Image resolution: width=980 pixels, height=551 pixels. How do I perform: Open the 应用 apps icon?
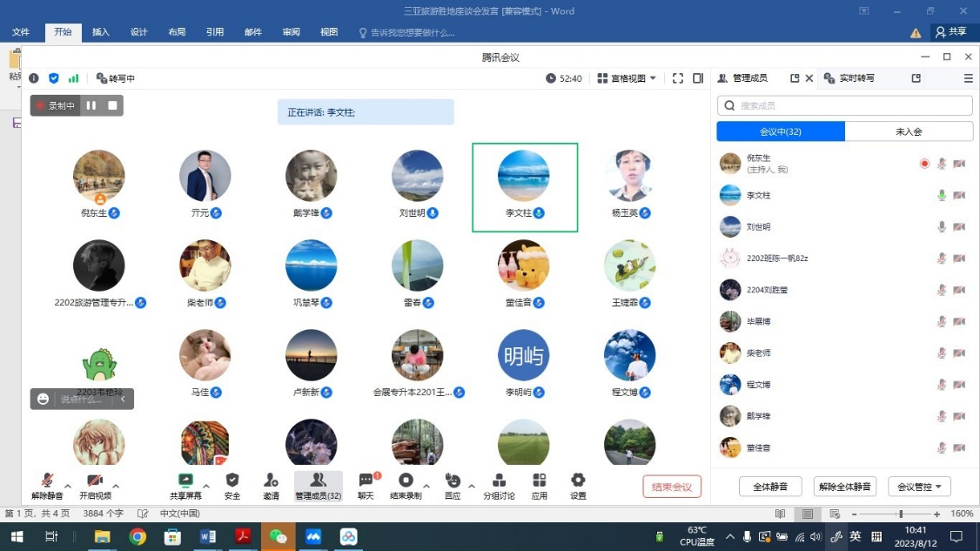pyautogui.click(x=539, y=480)
